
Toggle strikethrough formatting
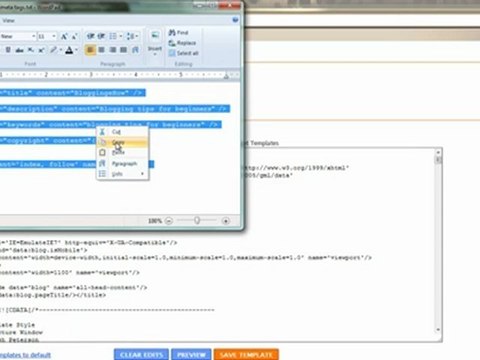pyautogui.click(x=19, y=50)
